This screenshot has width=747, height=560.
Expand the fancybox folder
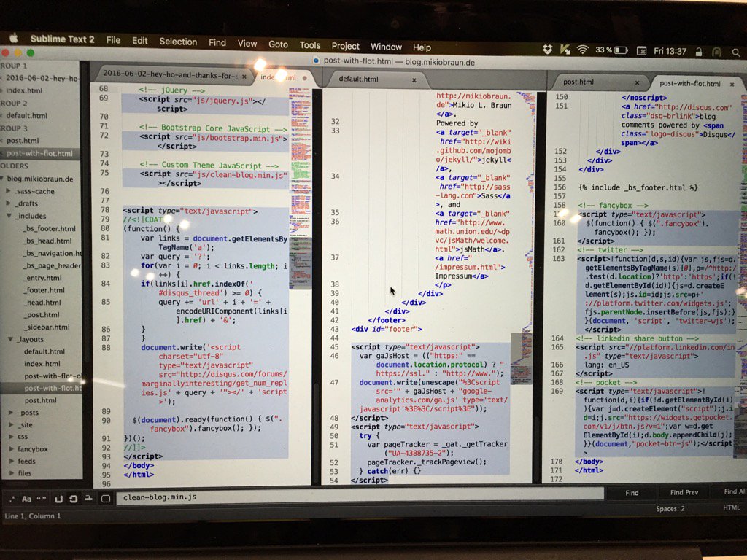[10, 449]
